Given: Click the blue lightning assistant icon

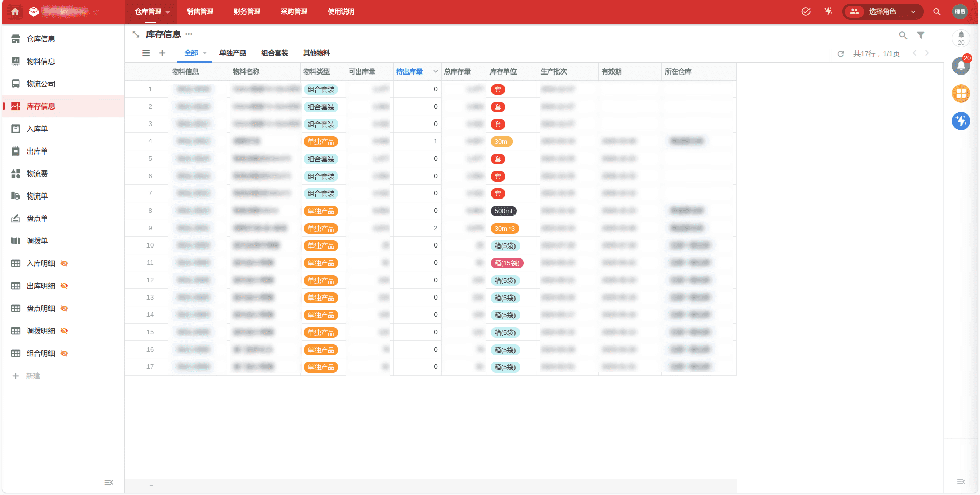Looking at the screenshot, I should pyautogui.click(x=961, y=121).
